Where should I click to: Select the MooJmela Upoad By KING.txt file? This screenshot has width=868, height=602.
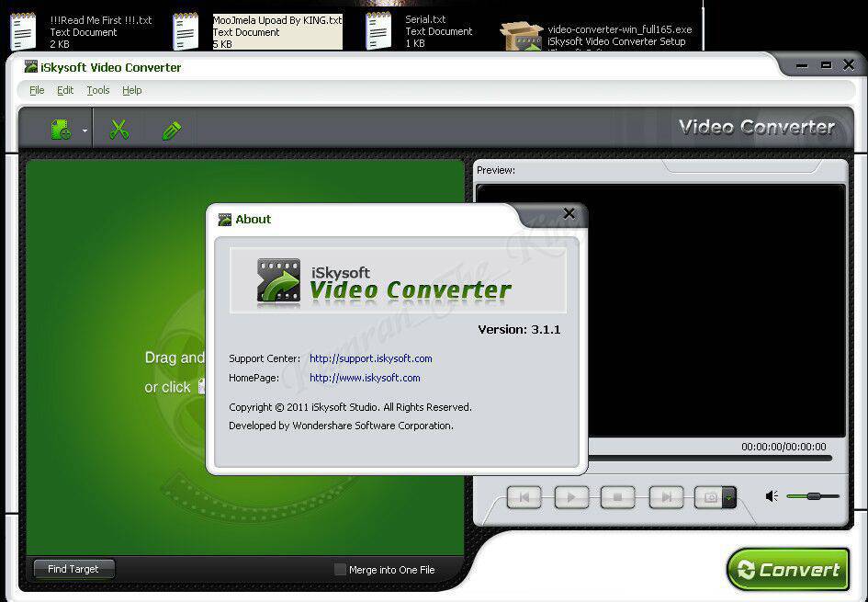click(258, 31)
